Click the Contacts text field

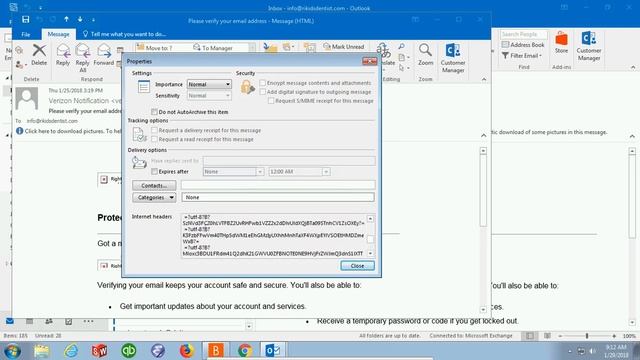(x=278, y=185)
